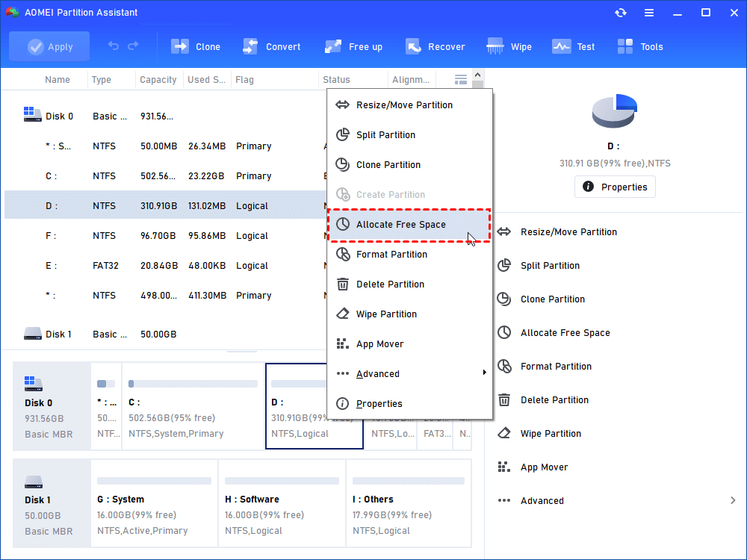This screenshot has width=747, height=560.
Task: Select the Clone tool in the toolbar
Action: pyautogui.click(x=196, y=46)
